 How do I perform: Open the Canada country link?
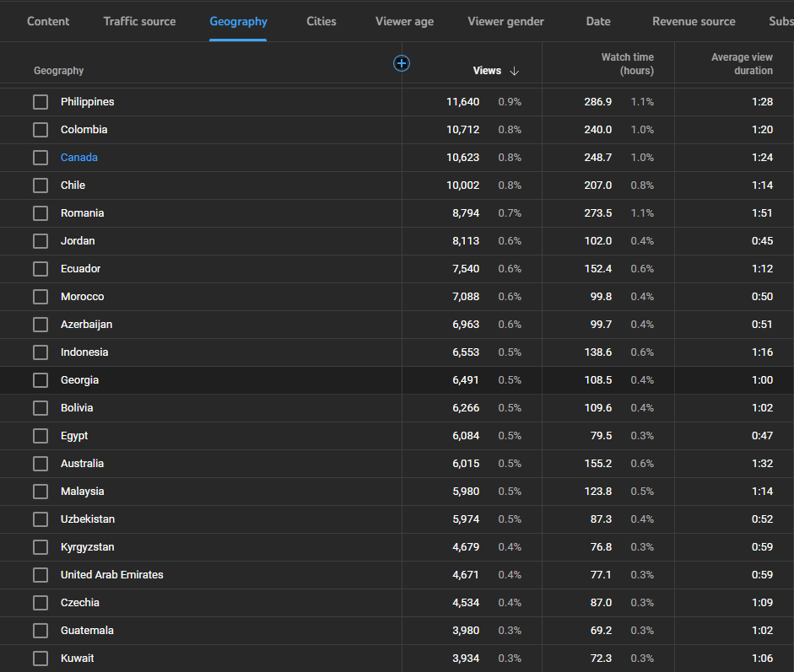click(x=79, y=158)
